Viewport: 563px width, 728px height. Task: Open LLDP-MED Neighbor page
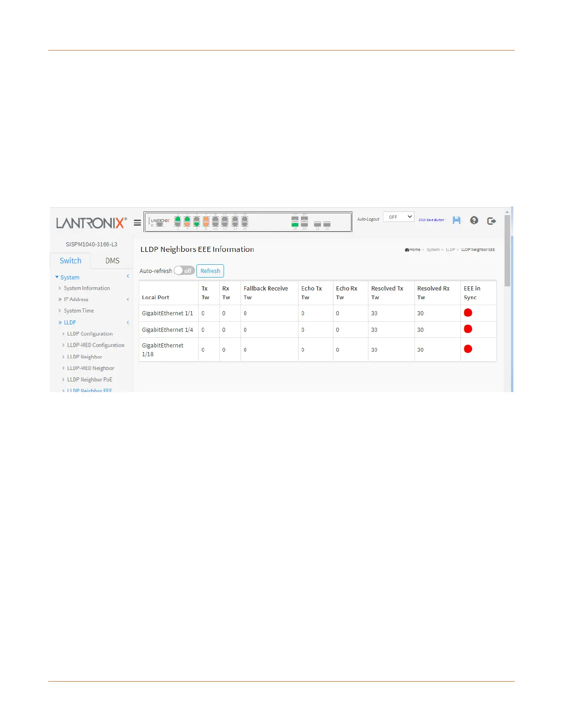(x=91, y=368)
